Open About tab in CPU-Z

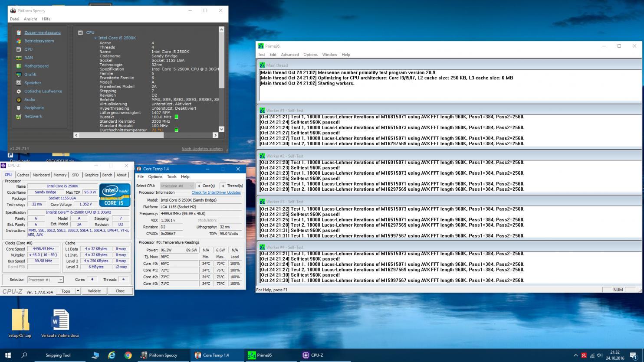click(122, 175)
